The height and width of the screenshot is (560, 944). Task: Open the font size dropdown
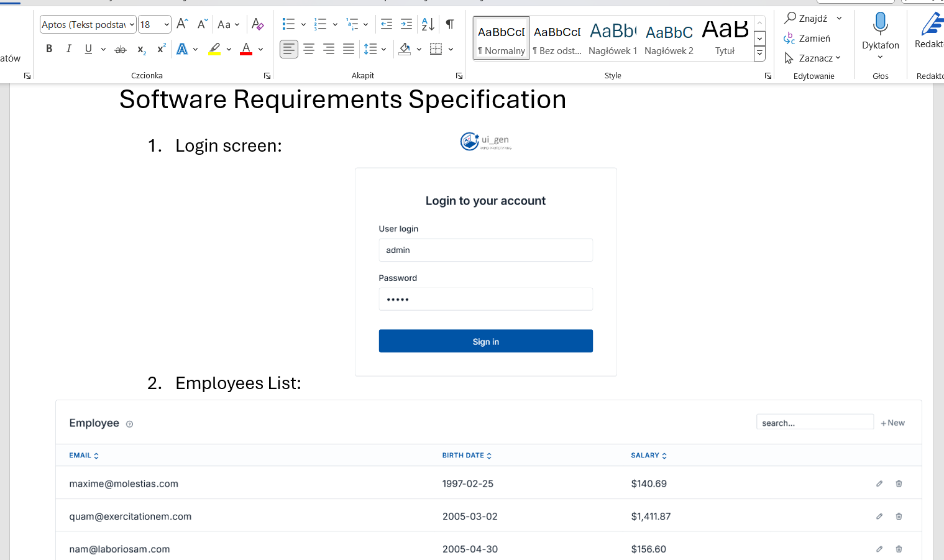[167, 25]
